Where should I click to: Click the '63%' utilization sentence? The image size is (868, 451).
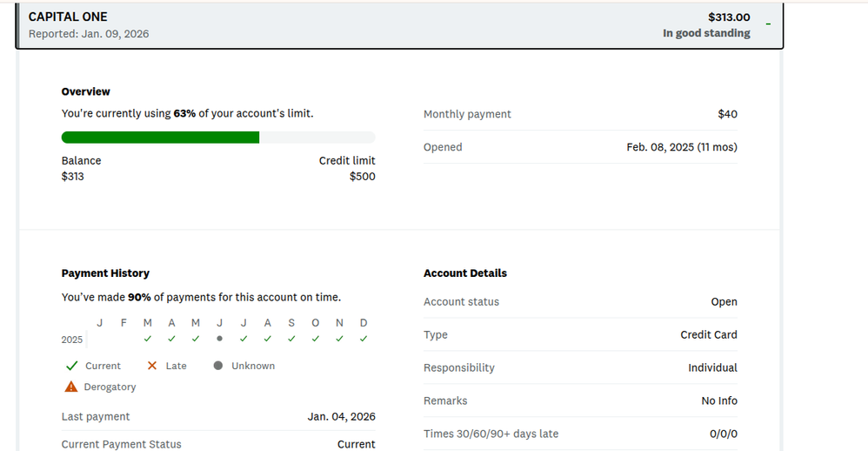[x=187, y=113]
